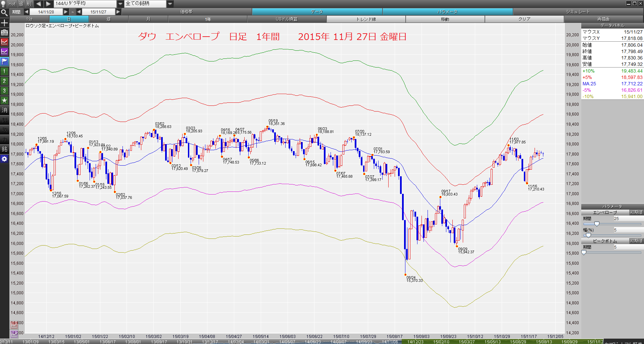644x344 pixels.
Task: Open the 全ての銘柄 category dropdown
Action: pyautogui.click(x=170, y=4)
